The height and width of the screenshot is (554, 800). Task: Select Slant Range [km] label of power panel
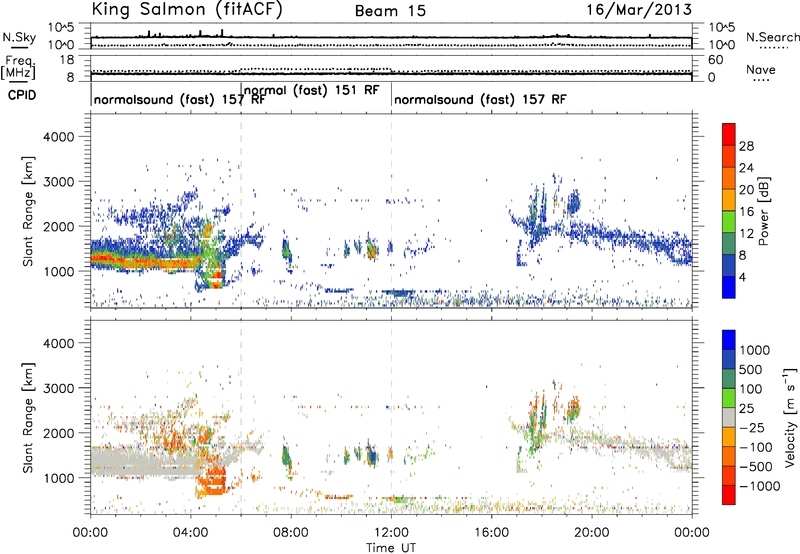[28, 211]
